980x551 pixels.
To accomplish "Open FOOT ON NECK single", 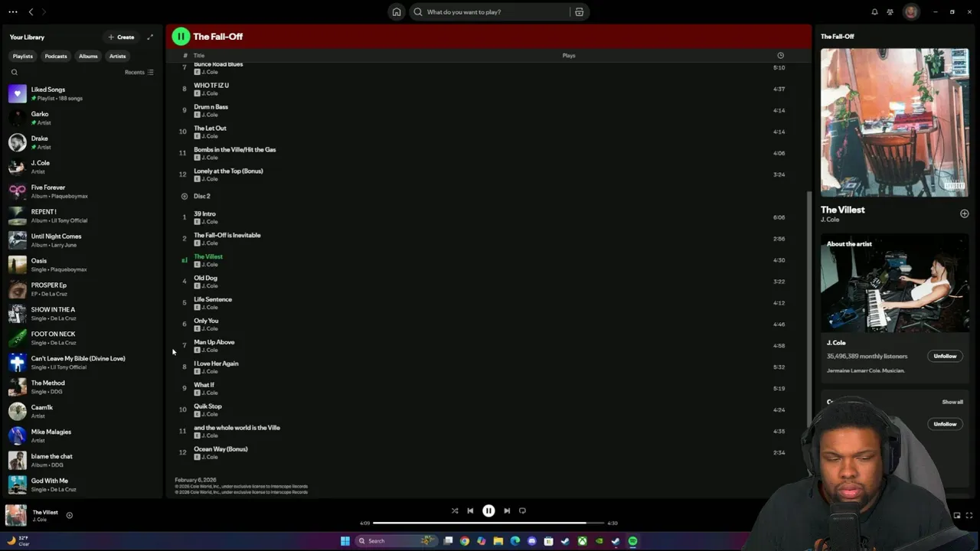I will (x=82, y=338).
